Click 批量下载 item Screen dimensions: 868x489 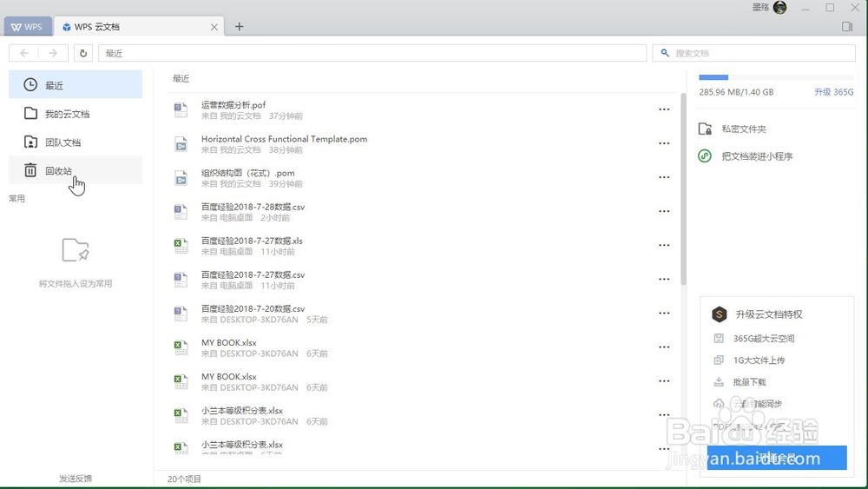(749, 382)
